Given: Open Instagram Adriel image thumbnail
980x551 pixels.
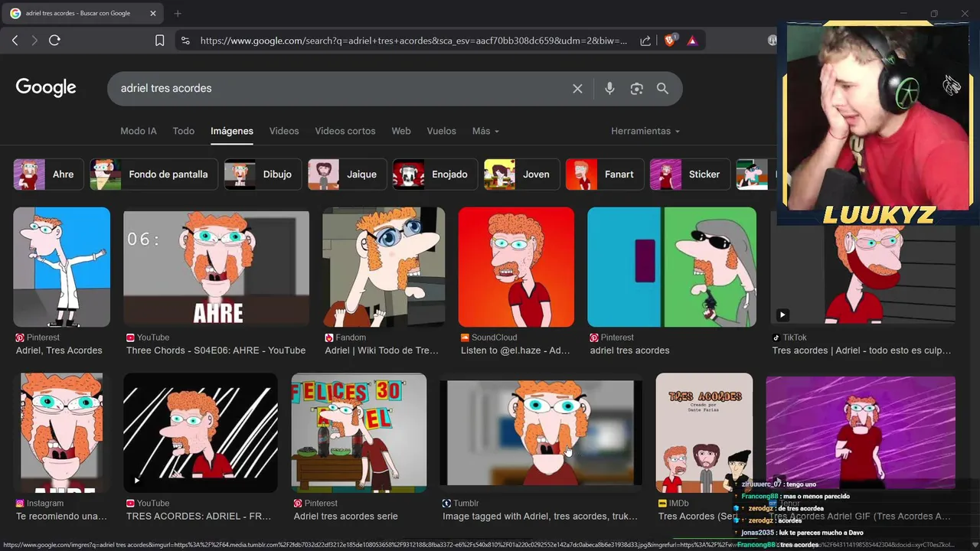Looking at the screenshot, I should (61, 432).
